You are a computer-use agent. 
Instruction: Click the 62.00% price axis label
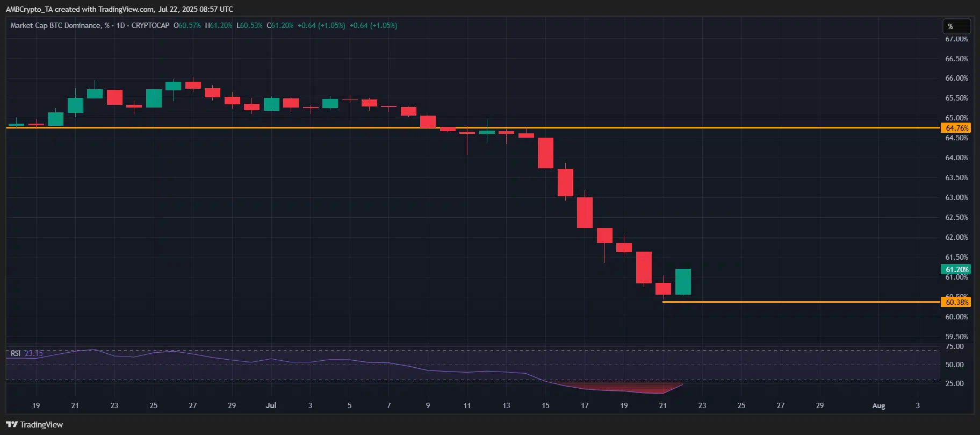pos(956,237)
